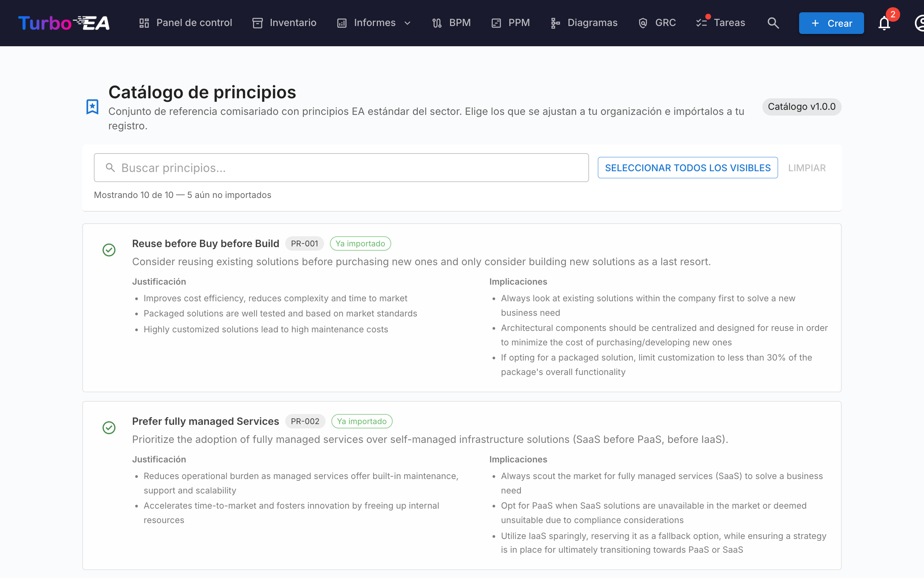The height and width of the screenshot is (578, 924).
Task: Click 'Opt for PaaS when SaaS solutions' bullet
Action: point(654,513)
